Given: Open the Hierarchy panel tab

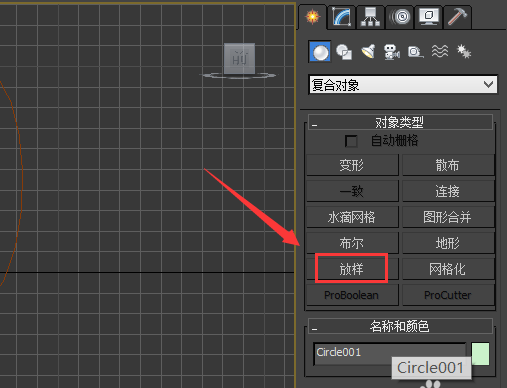Looking at the screenshot, I should [x=370, y=17].
